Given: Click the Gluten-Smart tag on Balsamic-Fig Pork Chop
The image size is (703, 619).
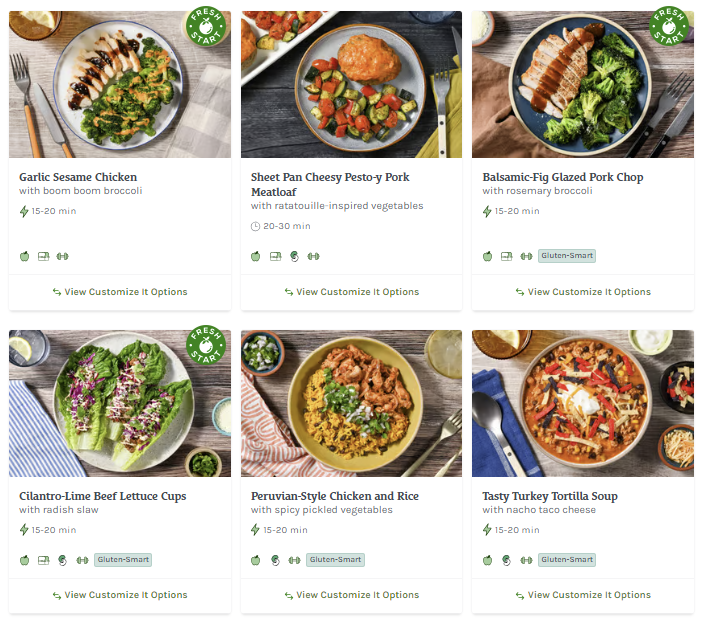Looking at the screenshot, I should (x=567, y=256).
